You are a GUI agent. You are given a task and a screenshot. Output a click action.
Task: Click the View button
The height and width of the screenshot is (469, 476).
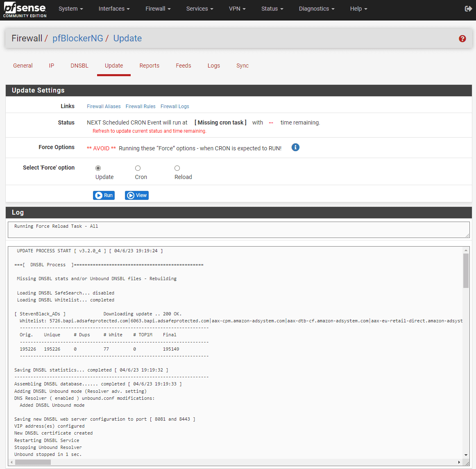[x=136, y=195]
